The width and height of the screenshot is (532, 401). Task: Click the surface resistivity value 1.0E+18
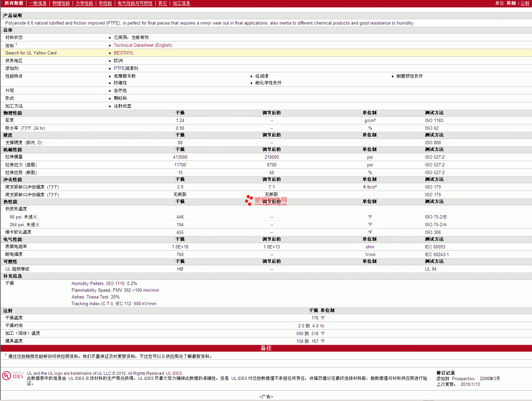180,247
